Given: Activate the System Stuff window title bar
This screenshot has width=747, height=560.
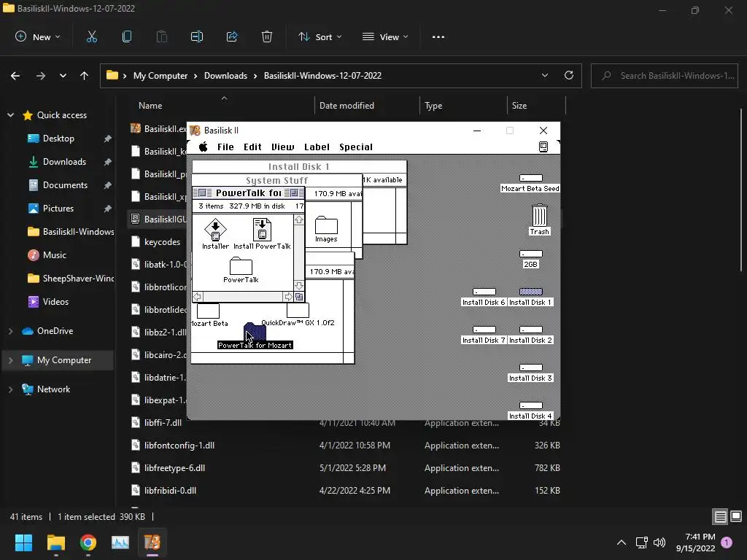Looking at the screenshot, I should point(276,180).
